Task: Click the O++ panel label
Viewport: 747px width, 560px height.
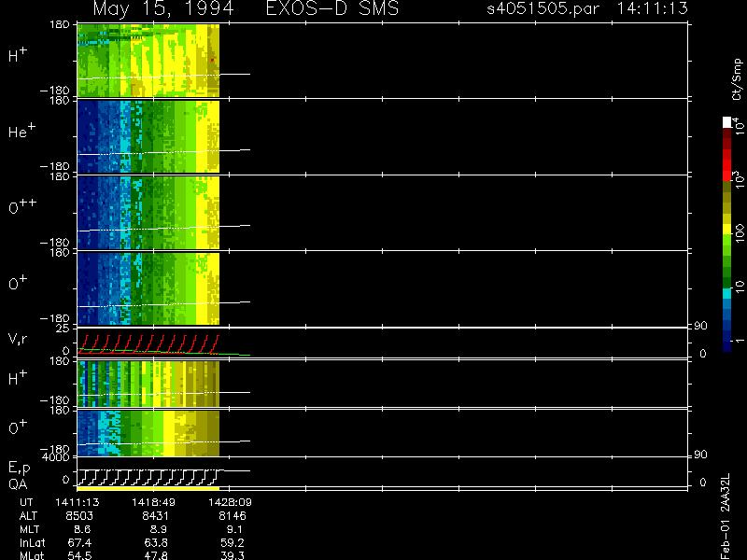Action: (21, 205)
